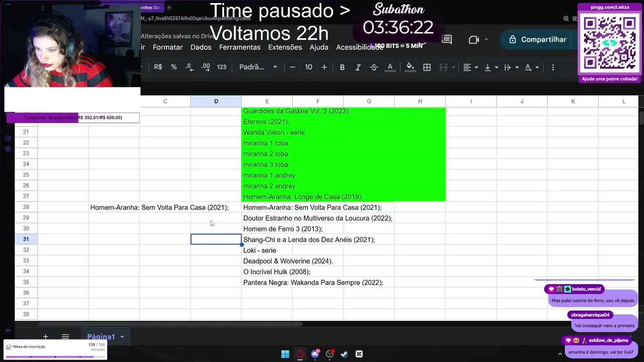This screenshot has width=644, height=362.
Task: Add a new sheet with plus icon
Action: 45,336
